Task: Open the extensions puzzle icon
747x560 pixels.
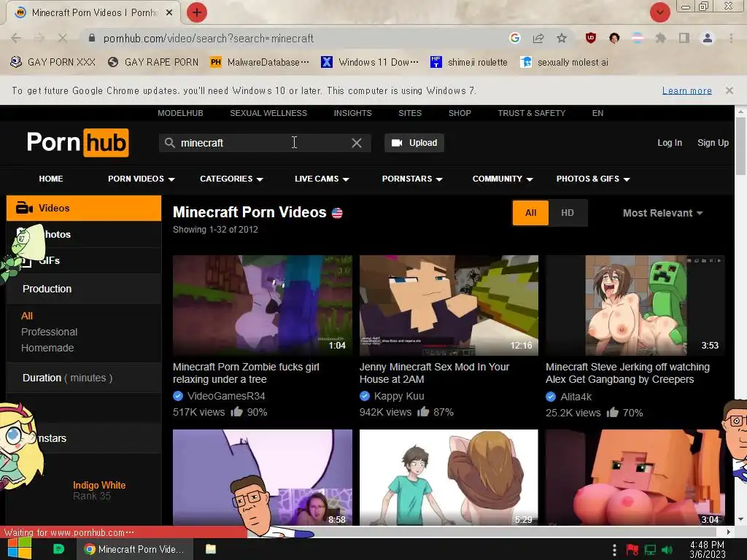Action: 661,38
